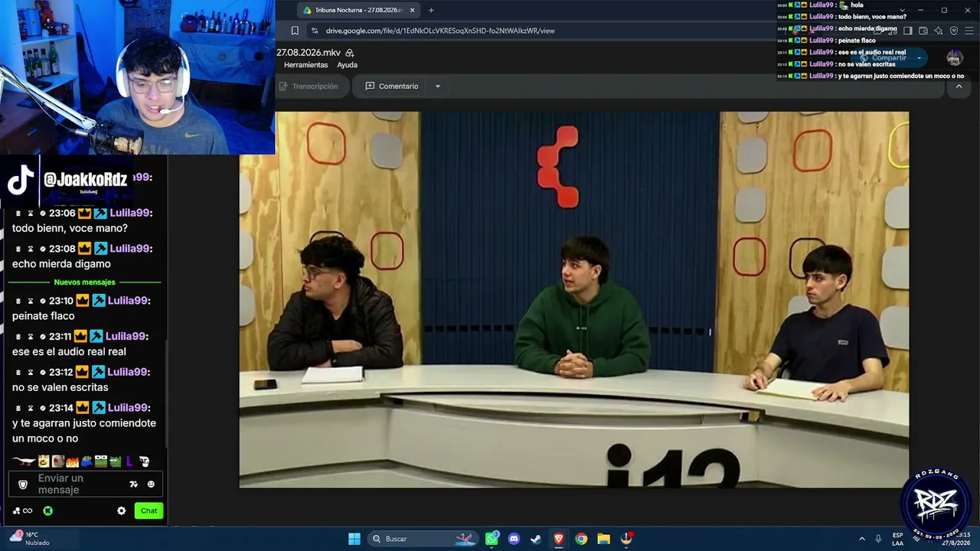This screenshot has height=551, width=980.
Task: Click the shield icon in chat input
Action: (x=23, y=484)
